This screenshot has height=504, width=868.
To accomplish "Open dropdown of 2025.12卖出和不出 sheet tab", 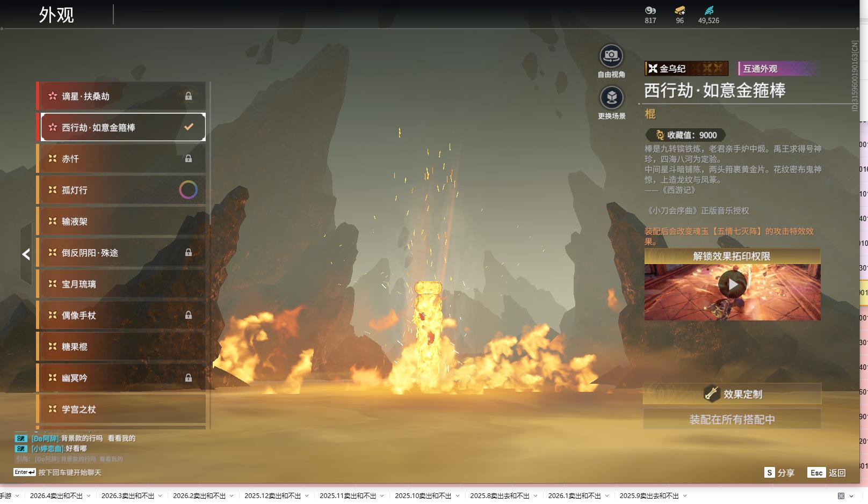I will coord(307,496).
